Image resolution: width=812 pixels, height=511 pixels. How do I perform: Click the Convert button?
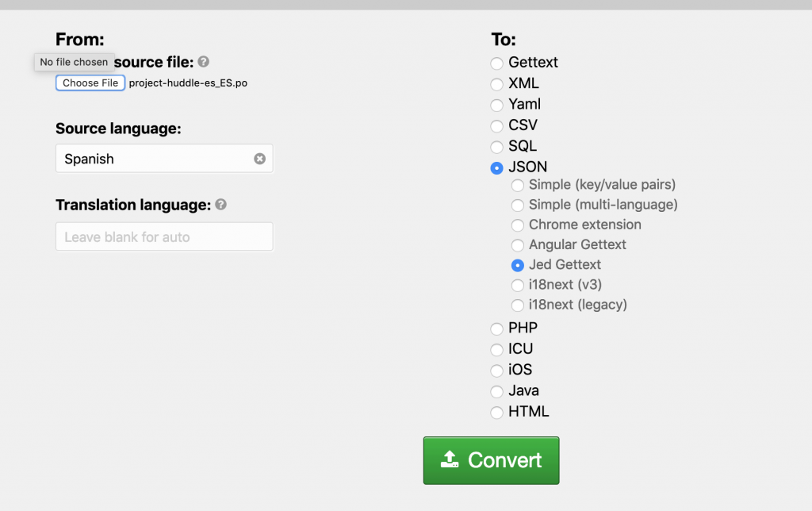pyautogui.click(x=491, y=460)
